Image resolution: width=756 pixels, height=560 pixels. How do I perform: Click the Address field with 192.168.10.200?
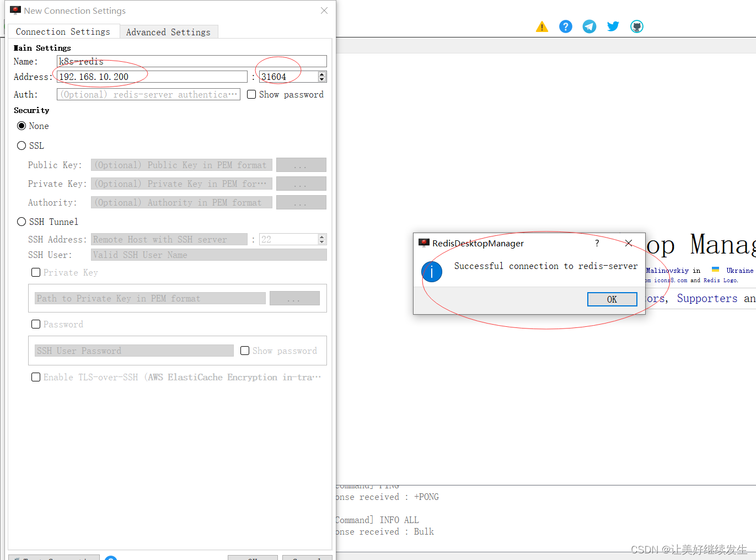click(x=152, y=77)
